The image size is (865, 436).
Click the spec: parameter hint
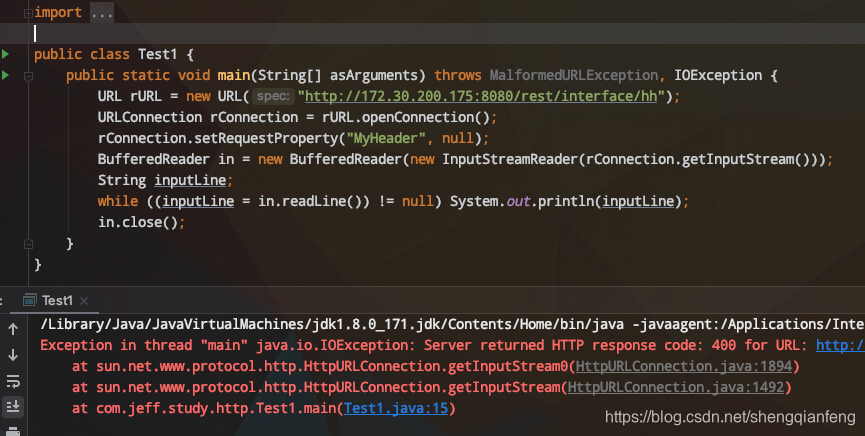coord(274,96)
